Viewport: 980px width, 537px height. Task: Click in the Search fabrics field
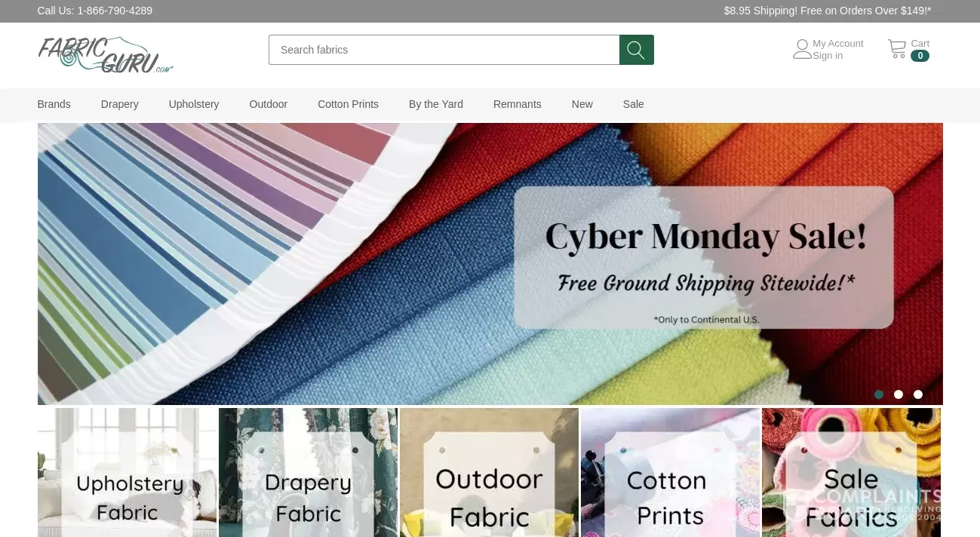click(444, 50)
